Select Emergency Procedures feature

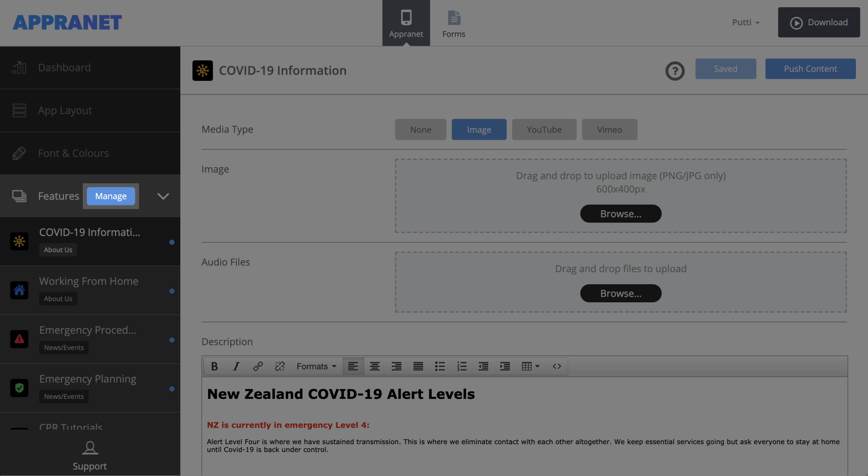(90, 339)
